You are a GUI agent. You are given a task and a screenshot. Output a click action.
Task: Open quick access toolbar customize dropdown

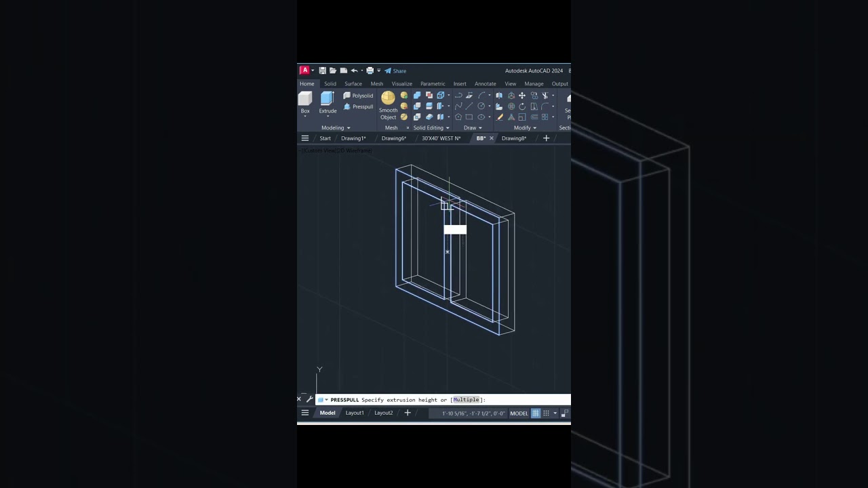[x=379, y=70]
